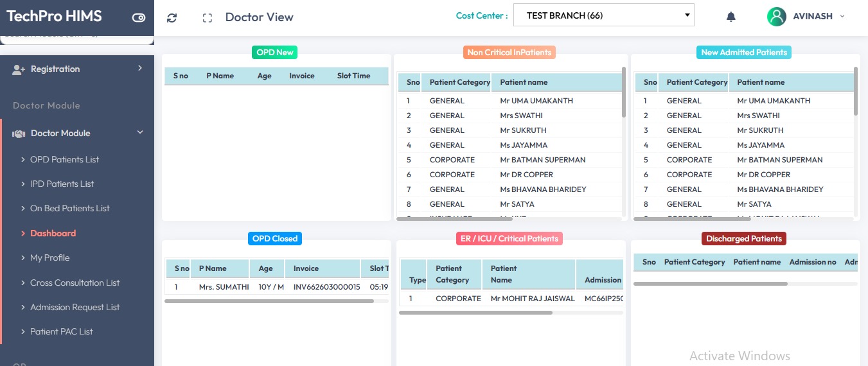Open the notifications bell
868x366 pixels.
[x=731, y=17]
